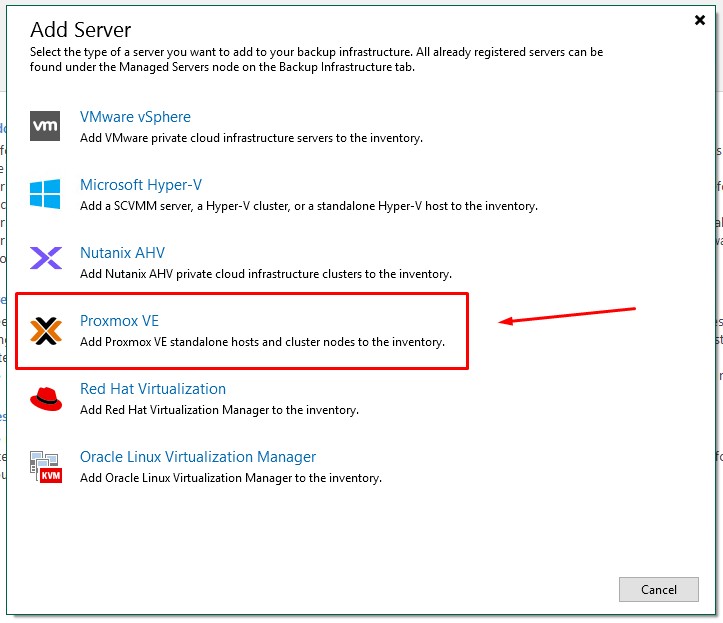This screenshot has height=623, width=723.
Task: Click the orange Proxmox VE X icon
Action: (x=46, y=330)
